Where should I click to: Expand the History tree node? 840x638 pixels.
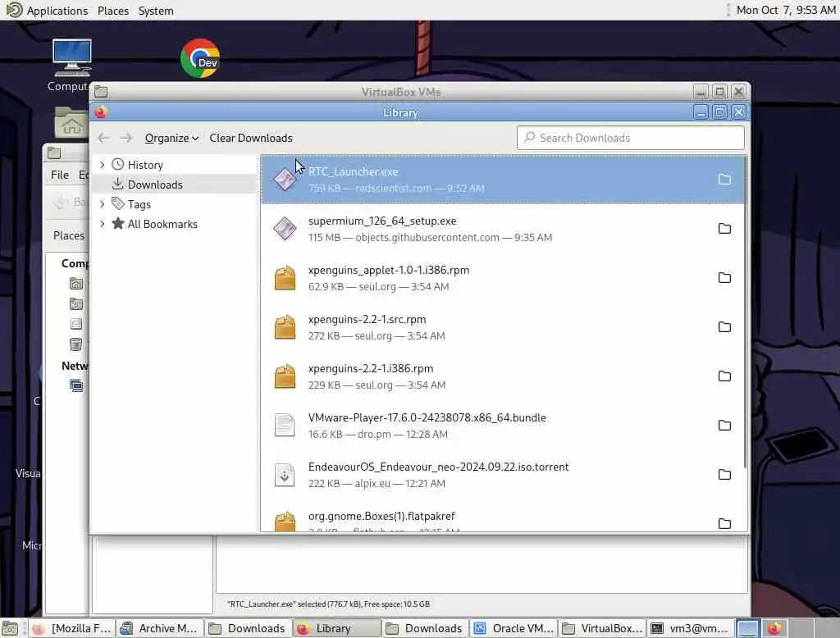pos(103,165)
